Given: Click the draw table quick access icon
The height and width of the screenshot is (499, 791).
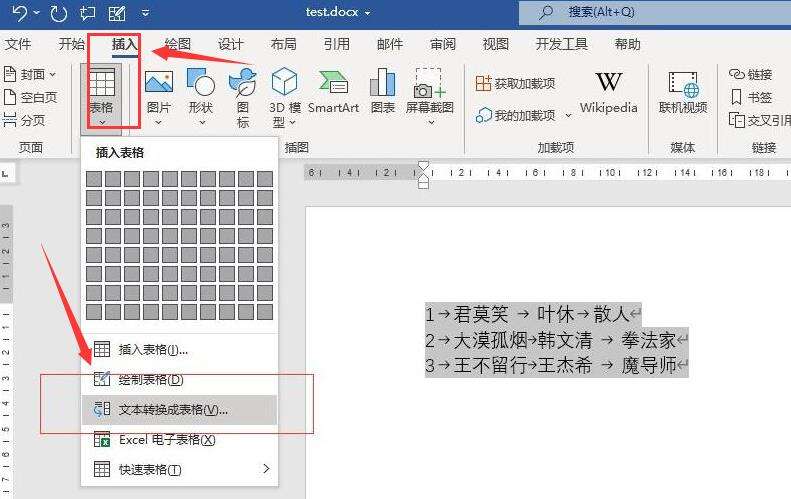Looking at the screenshot, I should click(x=117, y=13).
